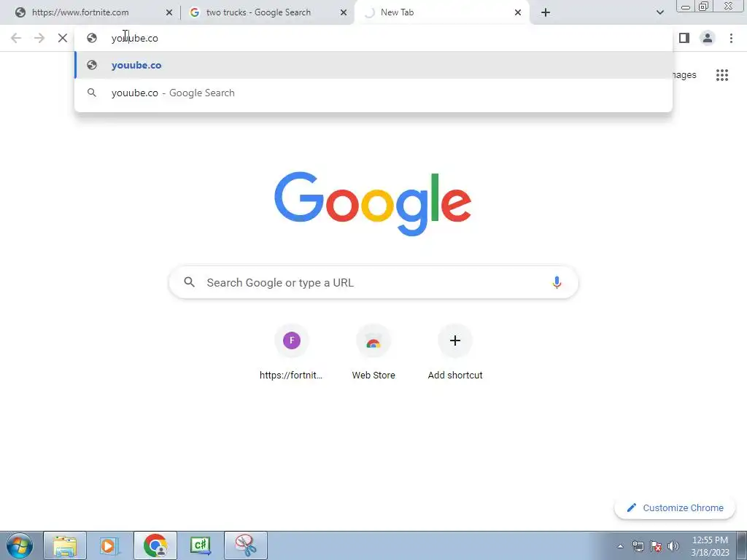Open Chrome three-dot menu

point(731,38)
